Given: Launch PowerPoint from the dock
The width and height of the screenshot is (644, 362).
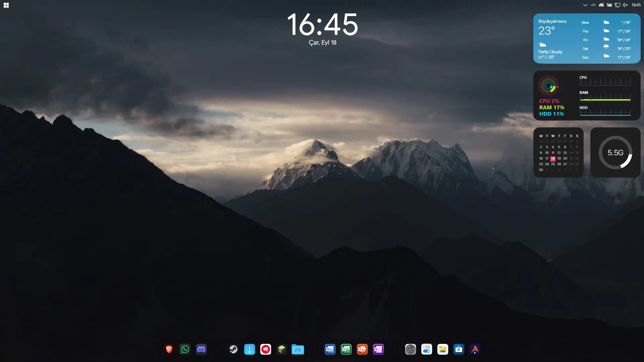Looking at the screenshot, I should [x=362, y=349].
